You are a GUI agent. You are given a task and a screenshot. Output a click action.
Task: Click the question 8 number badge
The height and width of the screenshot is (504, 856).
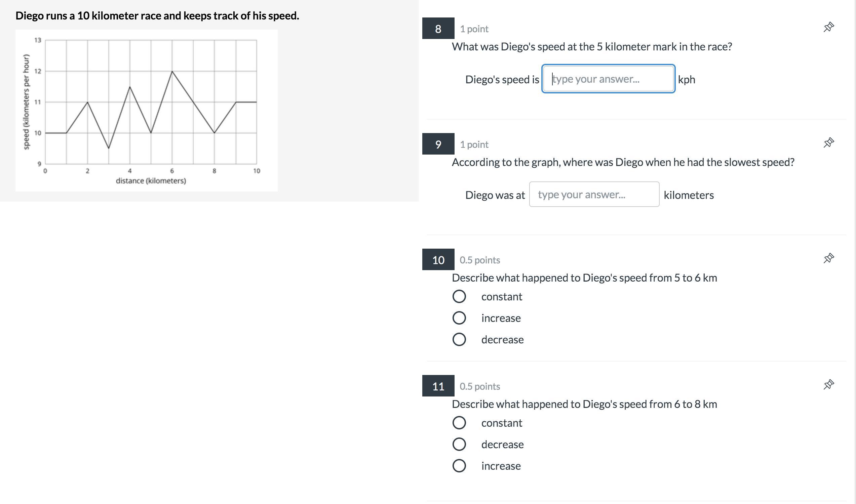coord(438,29)
